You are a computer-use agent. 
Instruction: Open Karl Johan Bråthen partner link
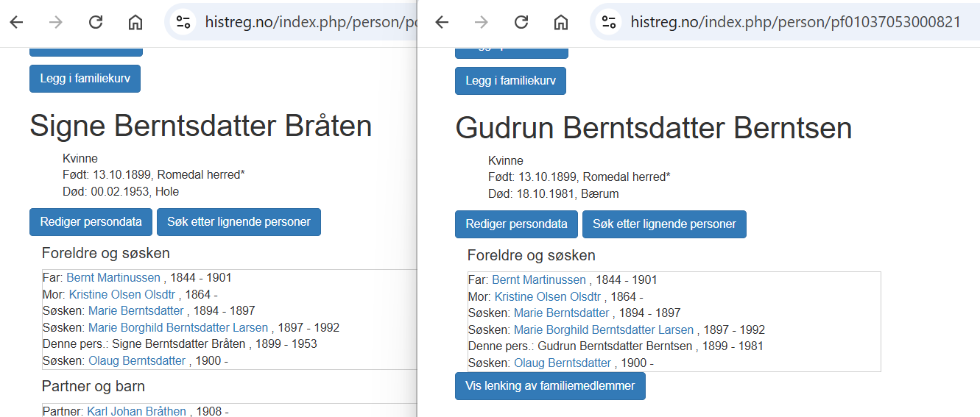click(136, 411)
